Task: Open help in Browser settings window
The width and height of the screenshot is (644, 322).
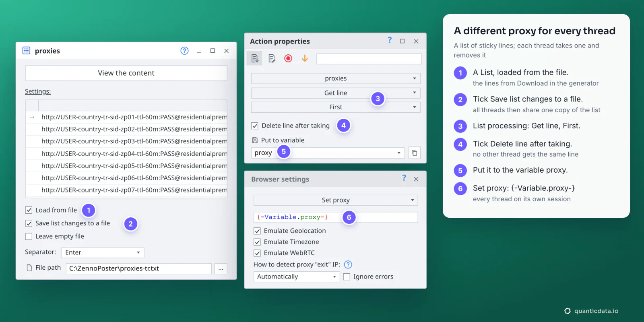Action: [404, 178]
